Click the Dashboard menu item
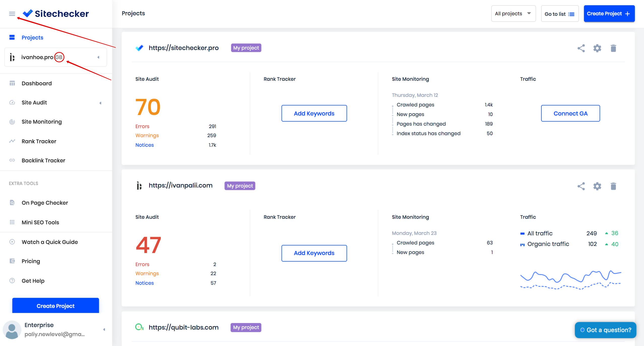 click(x=36, y=83)
